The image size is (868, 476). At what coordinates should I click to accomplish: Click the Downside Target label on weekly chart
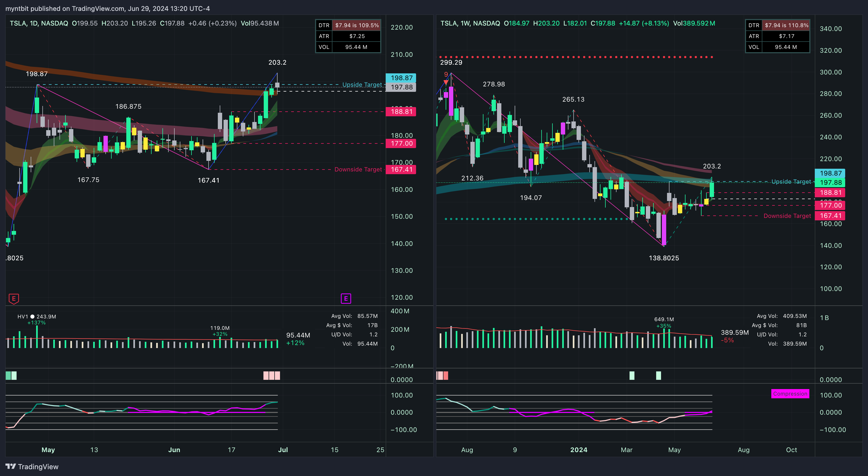[x=787, y=216]
